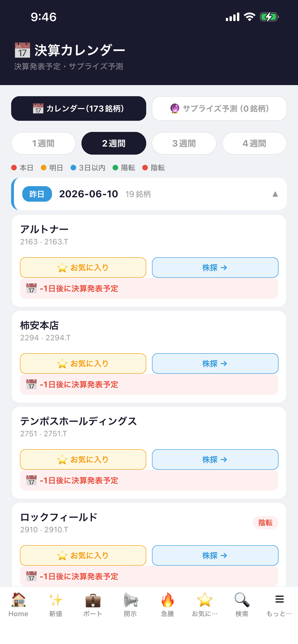This screenshot has height=644, width=298.
Task: Open the Home tab house icon
Action: click(x=18, y=600)
